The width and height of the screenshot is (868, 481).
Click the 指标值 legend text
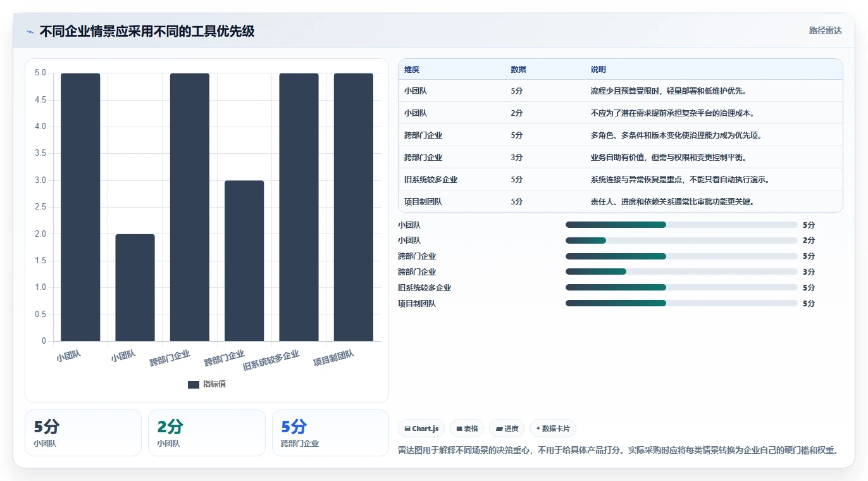tap(214, 385)
